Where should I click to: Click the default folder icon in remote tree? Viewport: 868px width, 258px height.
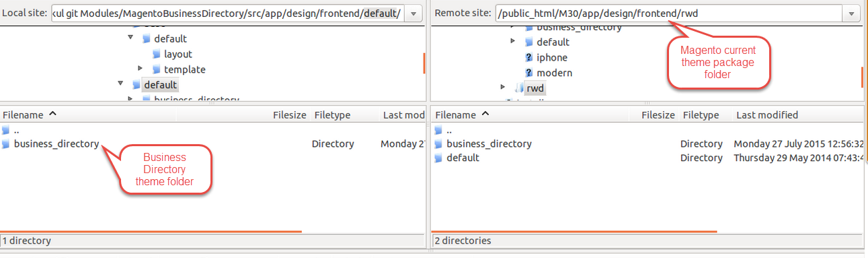pyautogui.click(x=529, y=42)
